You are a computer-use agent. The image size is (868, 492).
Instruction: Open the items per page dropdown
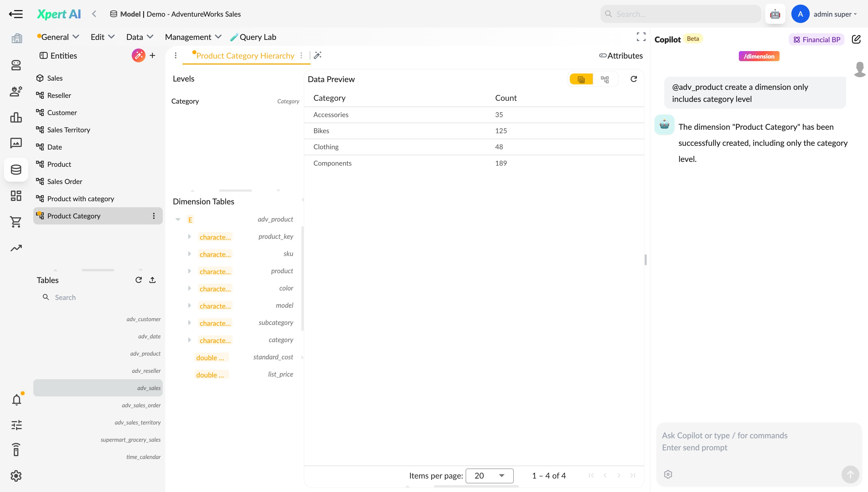click(489, 475)
